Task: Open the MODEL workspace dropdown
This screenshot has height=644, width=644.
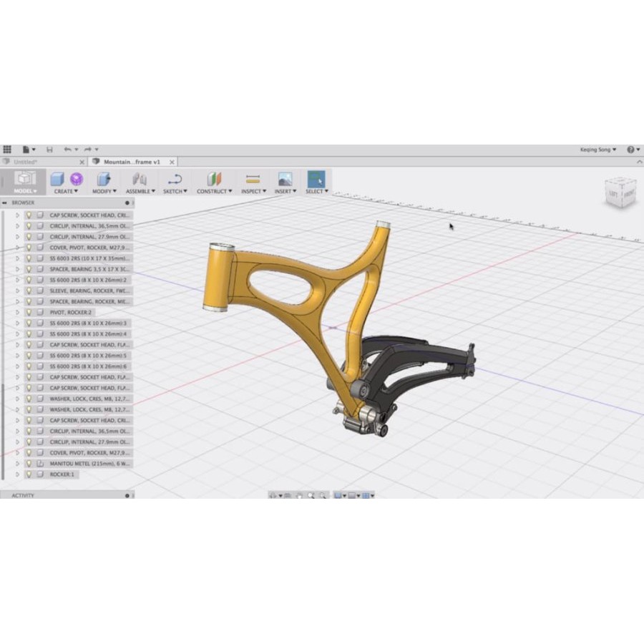Action: pyautogui.click(x=25, y=191)
